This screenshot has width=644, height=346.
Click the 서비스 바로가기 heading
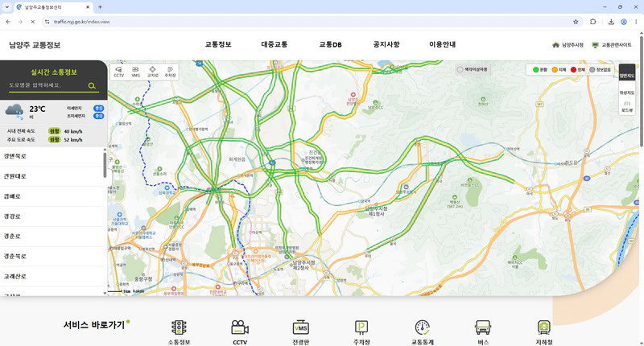[x=93, y=324]
